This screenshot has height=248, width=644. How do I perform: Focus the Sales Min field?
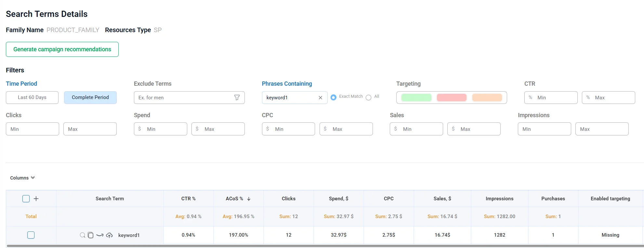tap(416, 129)
